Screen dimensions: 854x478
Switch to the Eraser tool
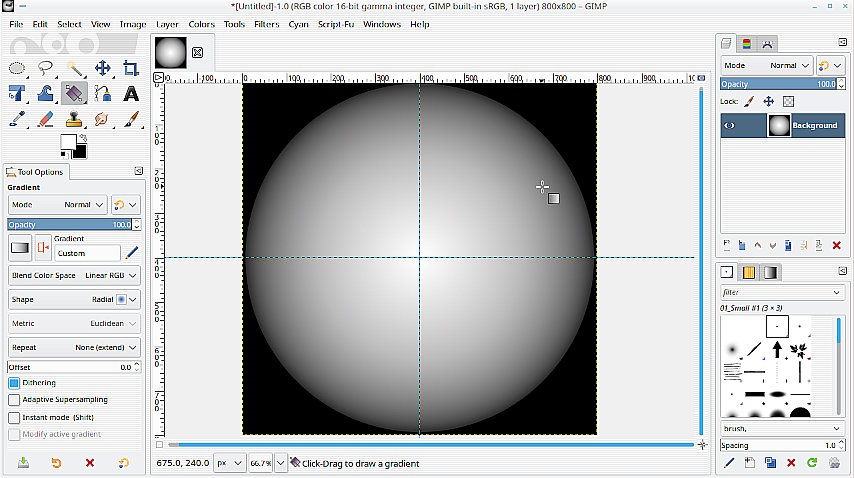coord(45,119)
